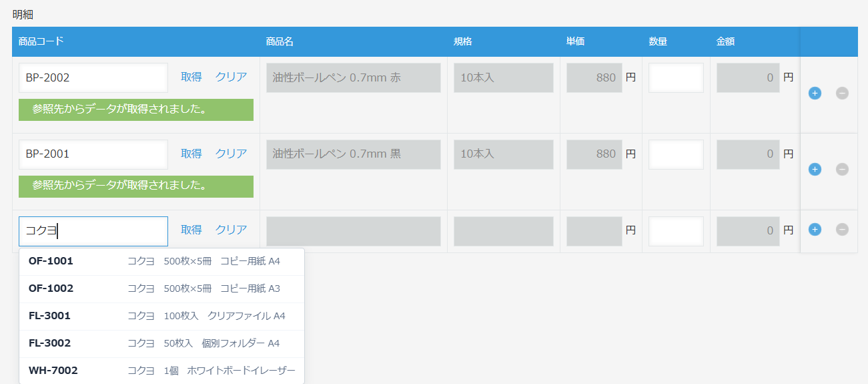Focus the BP-2002 product code field
The height and width of the screenshot is (384, 868).
[93, 77]
